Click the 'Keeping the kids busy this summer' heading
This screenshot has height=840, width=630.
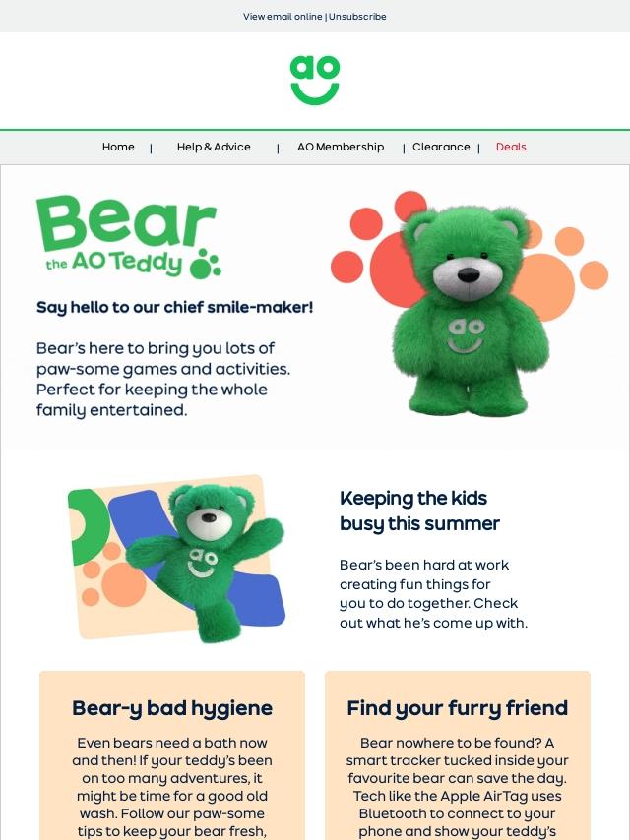(419, 510)
